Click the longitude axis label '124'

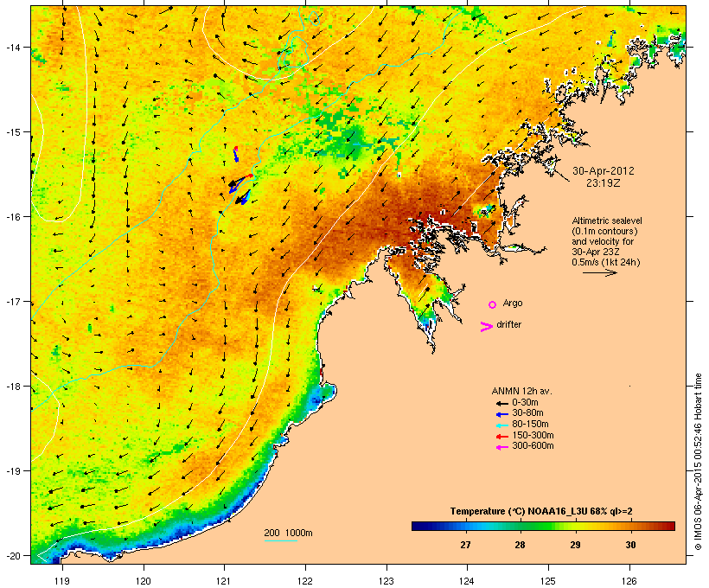tap(467, 581)
